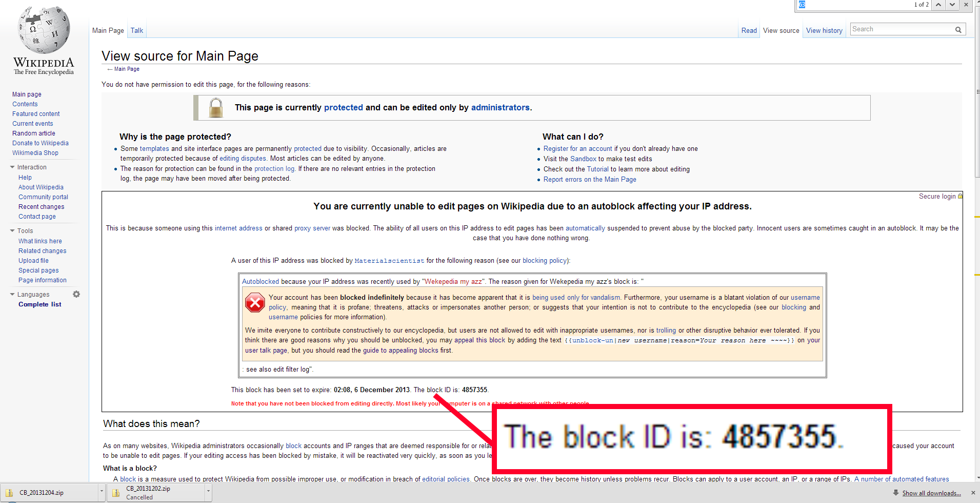The width and height of the screenshot is (980, 503).
Task: Open Wikimedia Shop link
Action: (35, 153)
